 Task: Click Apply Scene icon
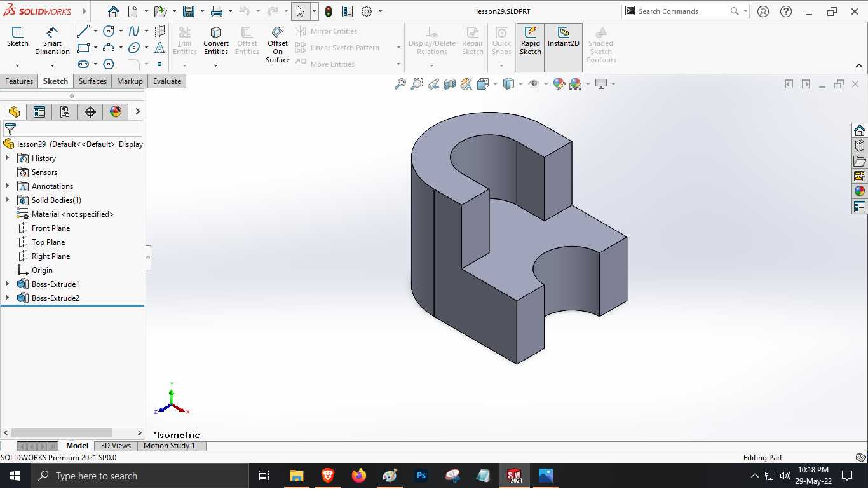576,84
